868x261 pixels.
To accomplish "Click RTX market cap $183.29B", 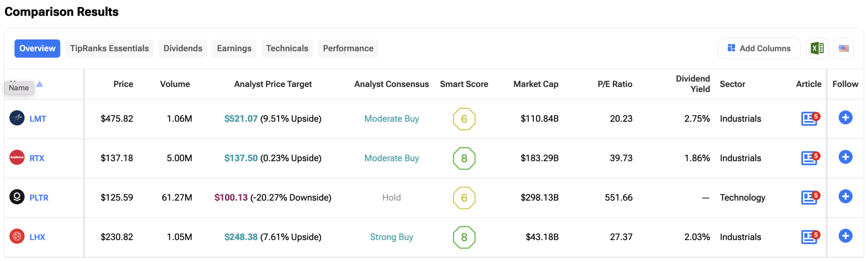I will 540,158.
